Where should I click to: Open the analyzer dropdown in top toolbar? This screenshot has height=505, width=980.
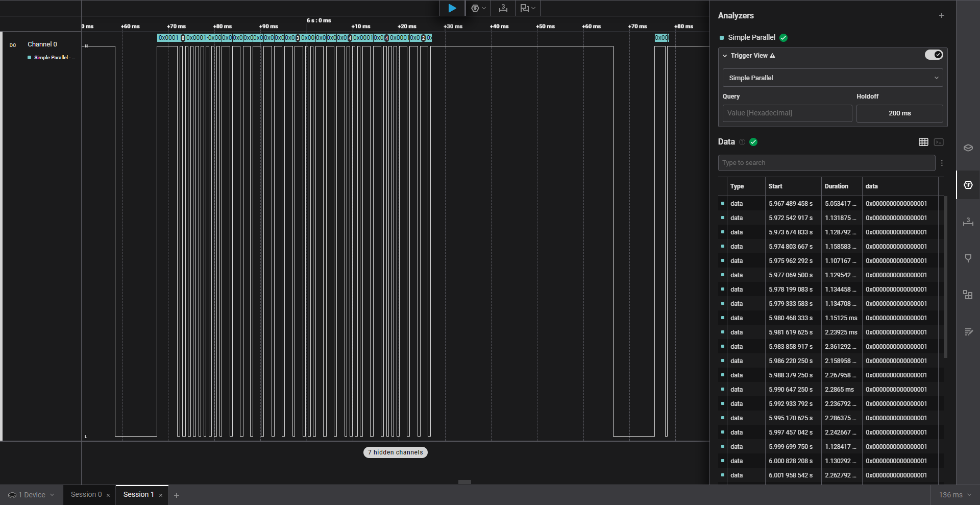click(478, 8)
